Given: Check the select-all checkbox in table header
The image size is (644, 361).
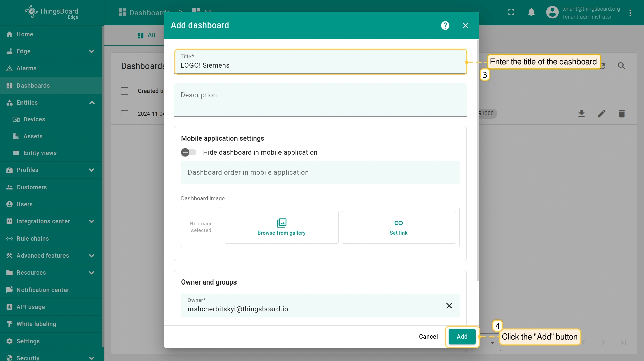Looking at the screenshot, I should tap(125, 91).
